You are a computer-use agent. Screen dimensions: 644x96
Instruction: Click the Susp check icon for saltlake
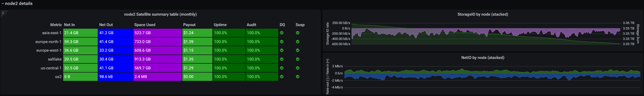tap(298, 59)
